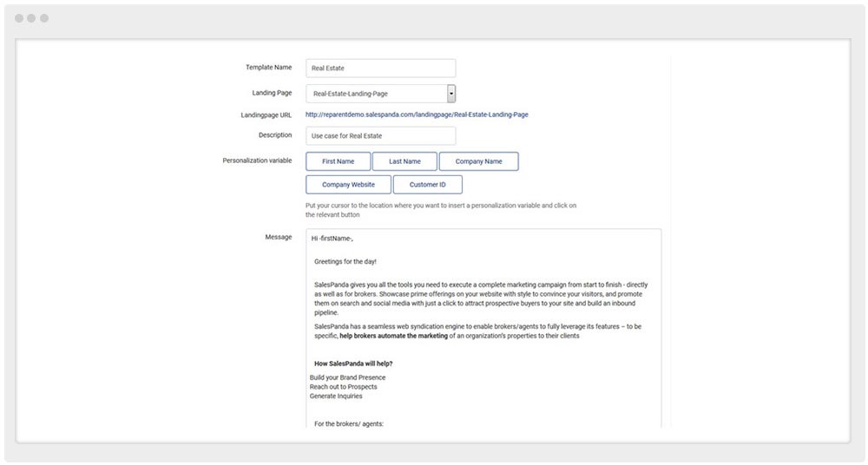The height and width of the screenshot is (465, 868).
Task: Click 'Generate Inquiries' line
Action: (x=336, y=396)
